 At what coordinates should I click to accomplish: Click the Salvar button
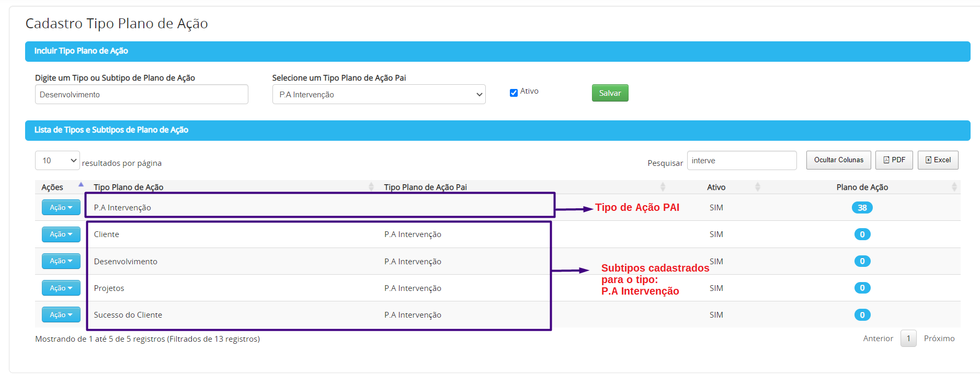610,93
